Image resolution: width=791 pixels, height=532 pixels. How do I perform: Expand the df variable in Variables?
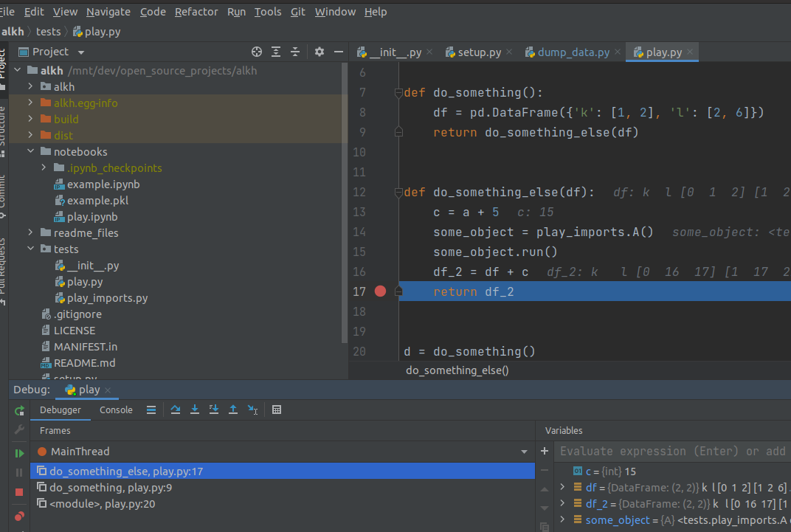562,487
